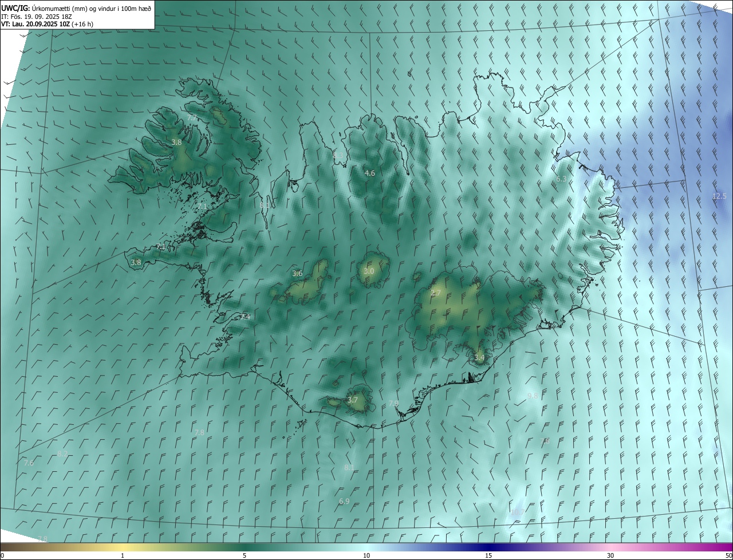Click the 4.6 value in north Iceland
Screen dimensions: 733x560
370,173
